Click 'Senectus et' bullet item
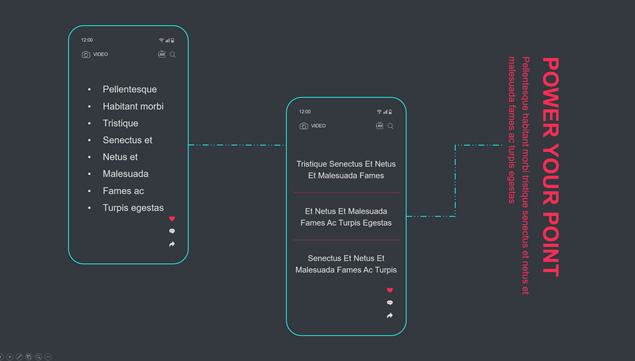 (127, 140)
